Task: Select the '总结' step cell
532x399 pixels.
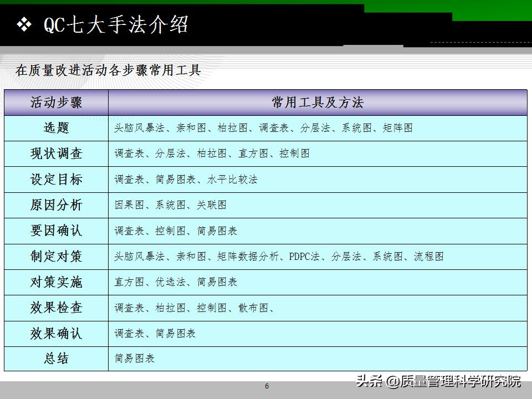Action: coord(57,359)
